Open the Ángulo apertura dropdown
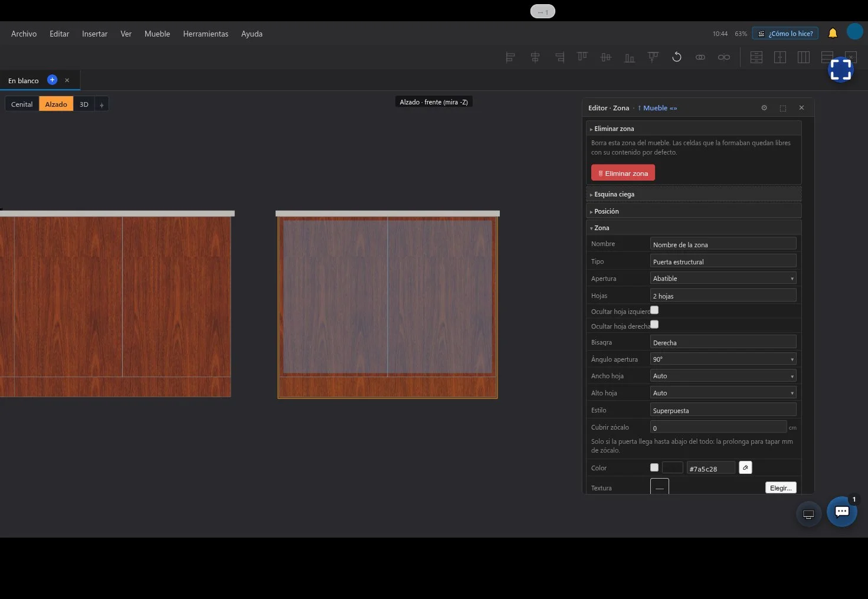Viewport: 868px width, 599px height. (x=723, y=359)
